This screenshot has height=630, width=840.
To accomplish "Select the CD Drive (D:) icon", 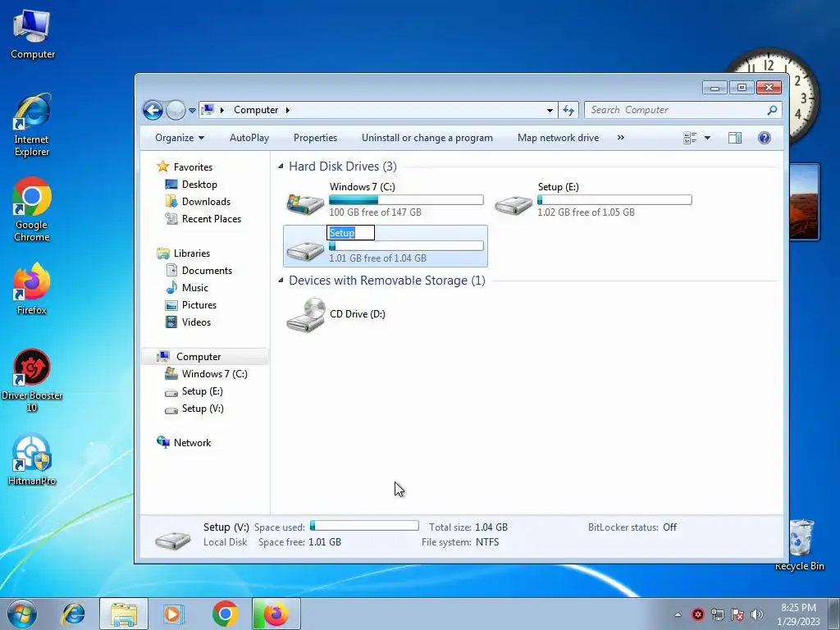I will (305, 315).
